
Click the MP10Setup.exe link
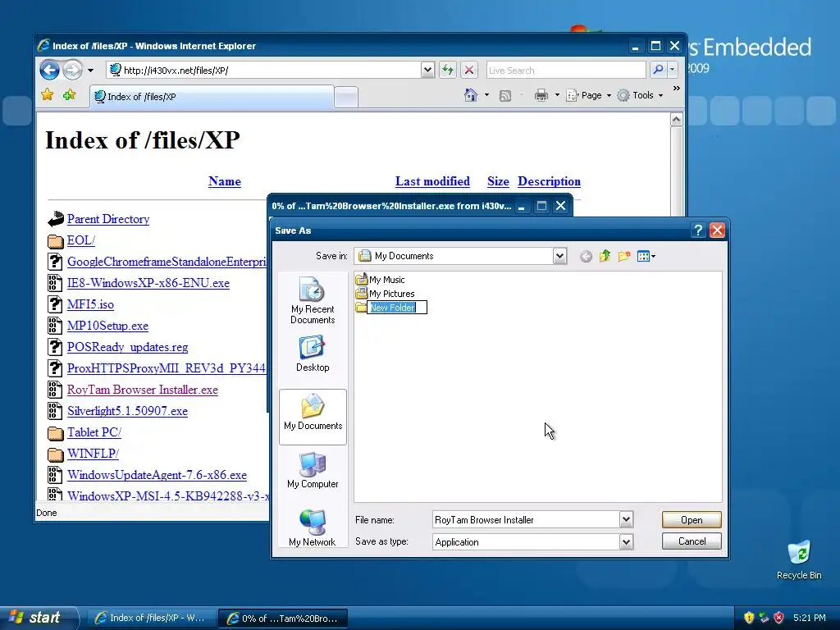[x=107, y=326]
